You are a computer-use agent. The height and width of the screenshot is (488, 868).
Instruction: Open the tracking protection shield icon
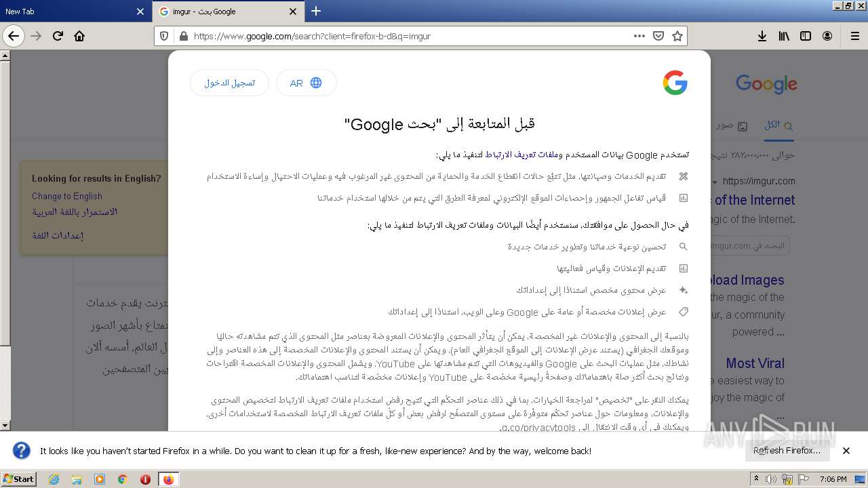[x=164, y=36]
